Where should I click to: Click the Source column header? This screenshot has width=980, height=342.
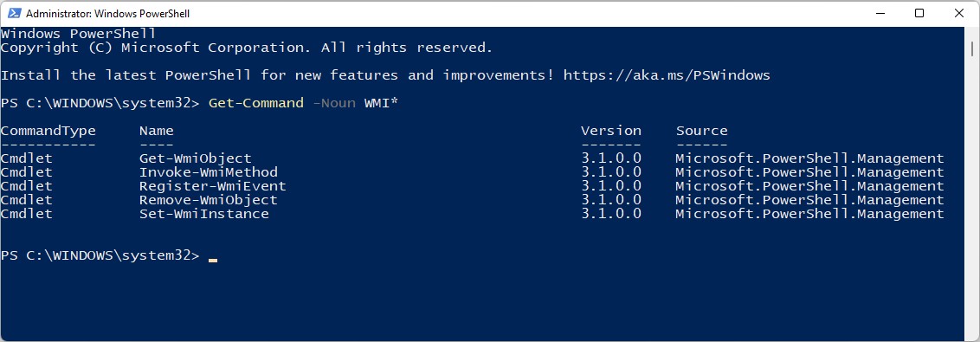coord(701,131)
